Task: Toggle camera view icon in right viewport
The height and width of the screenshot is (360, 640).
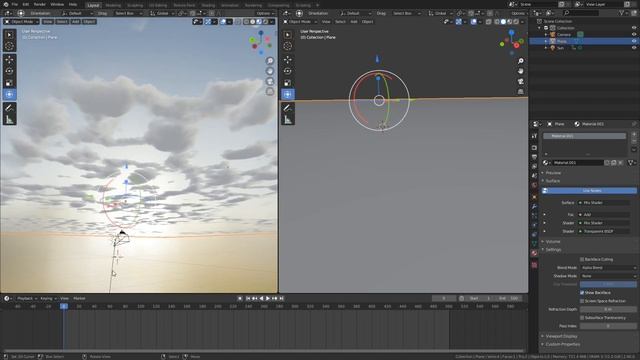Action: 521,81
